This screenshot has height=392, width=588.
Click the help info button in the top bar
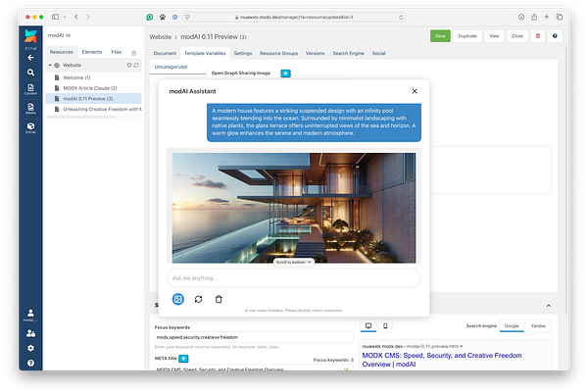point(555,36)
